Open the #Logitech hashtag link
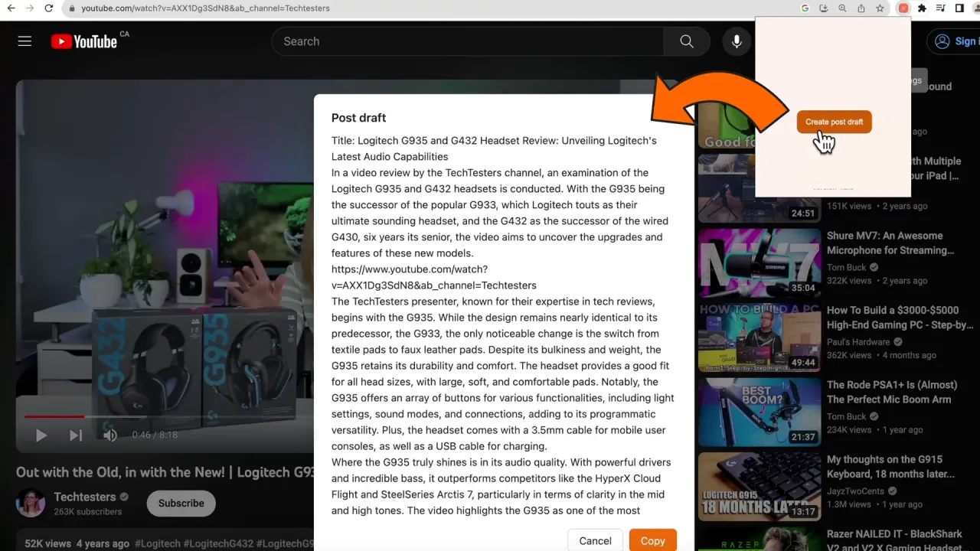The width and height of the screenshot is (980, 551). (x=157, y=543)
